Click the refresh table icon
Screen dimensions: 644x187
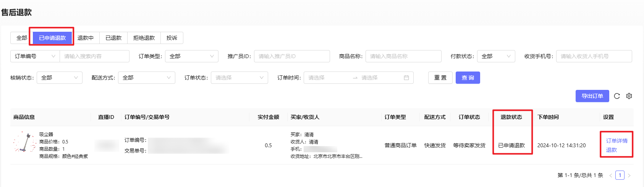tap(616, 96)
